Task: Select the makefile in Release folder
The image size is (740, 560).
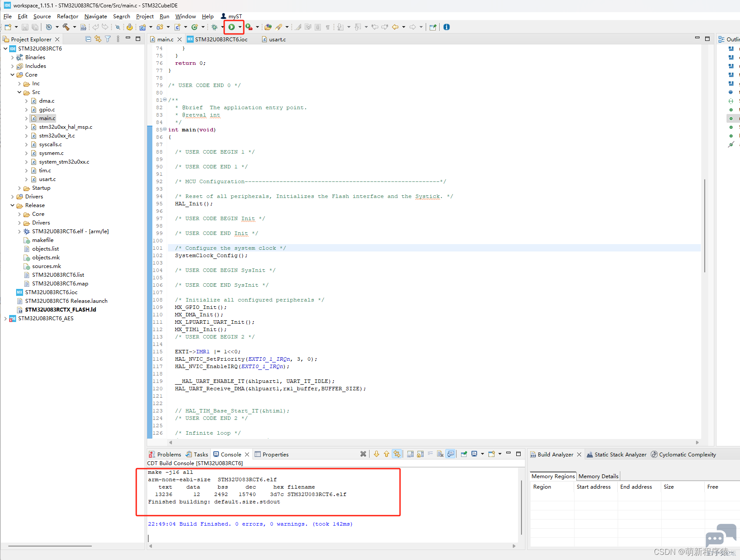Action: 43,240
